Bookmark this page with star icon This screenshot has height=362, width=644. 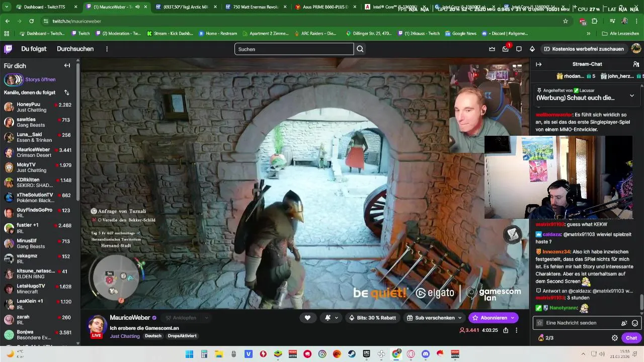tap(566, 21)
